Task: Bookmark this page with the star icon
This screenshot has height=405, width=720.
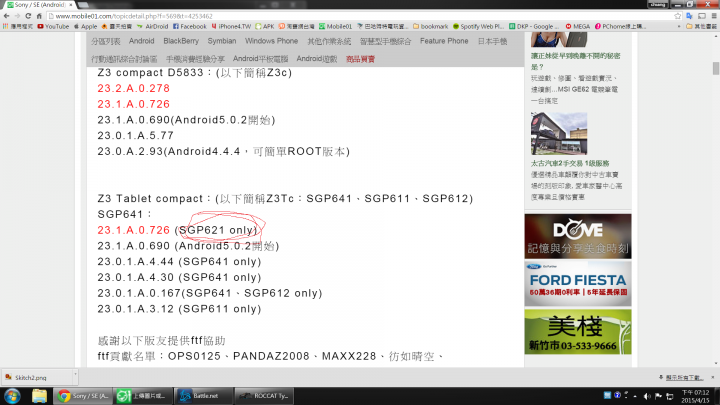Action: (x=678, y=16)
